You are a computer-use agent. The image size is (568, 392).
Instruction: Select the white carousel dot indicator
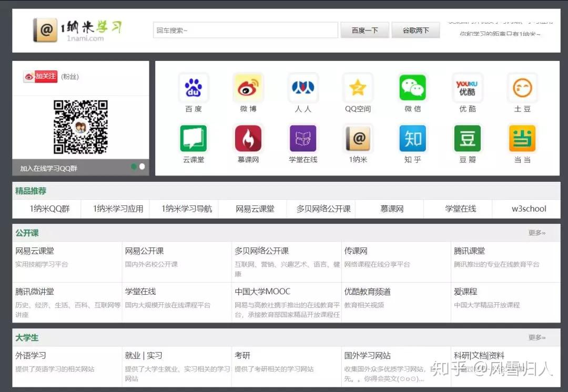point(142,167)
